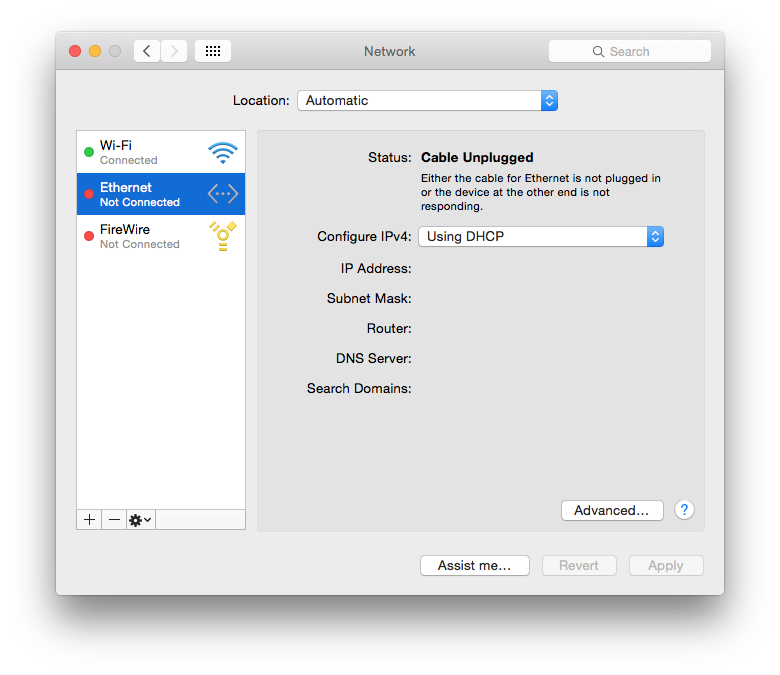Close the Network window
Image resolution: width=780 pixels, height=675 pixels.
point(75,51)
